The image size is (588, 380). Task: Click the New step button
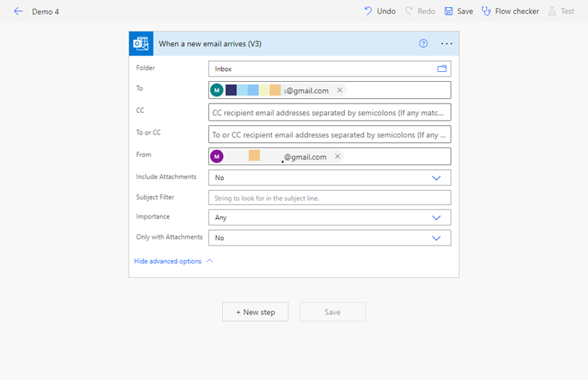click(255, 312)
